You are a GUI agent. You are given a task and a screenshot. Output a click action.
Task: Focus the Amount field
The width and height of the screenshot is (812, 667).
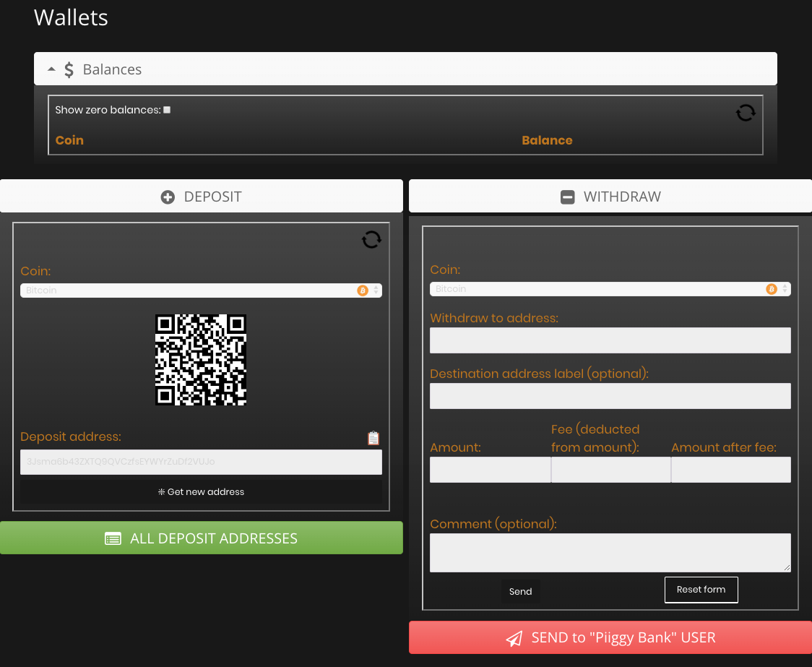click(x=490, y=470)
